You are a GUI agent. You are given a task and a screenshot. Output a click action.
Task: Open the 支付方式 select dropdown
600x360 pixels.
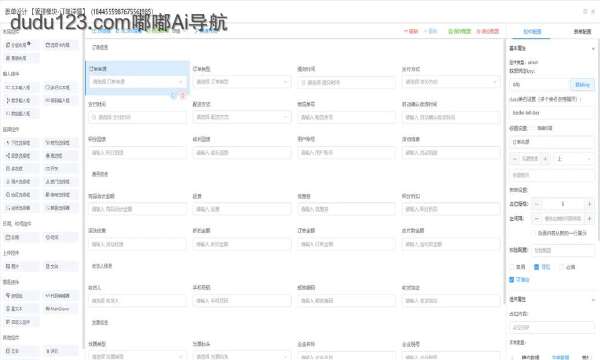pos(451,82)
